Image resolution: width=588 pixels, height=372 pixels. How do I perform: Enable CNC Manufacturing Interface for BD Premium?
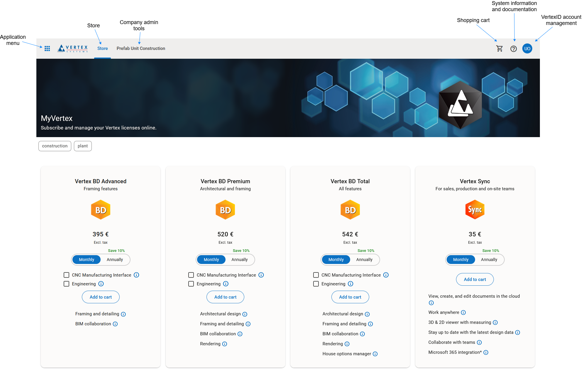point(191,275)
